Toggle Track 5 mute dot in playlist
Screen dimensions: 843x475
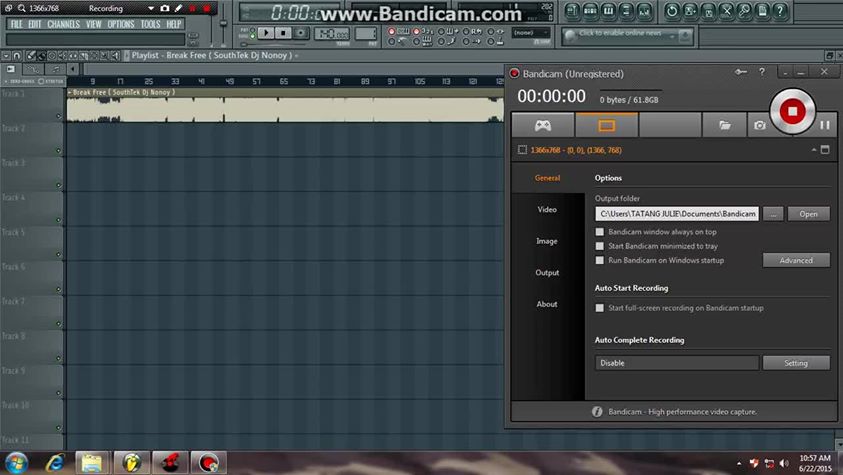(x=59, y=255)
